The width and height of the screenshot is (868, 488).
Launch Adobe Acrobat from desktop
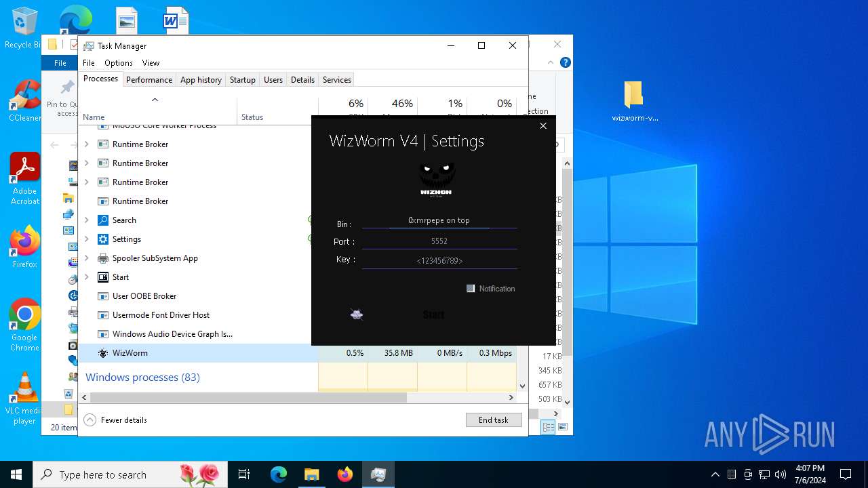tap(24, 179)
